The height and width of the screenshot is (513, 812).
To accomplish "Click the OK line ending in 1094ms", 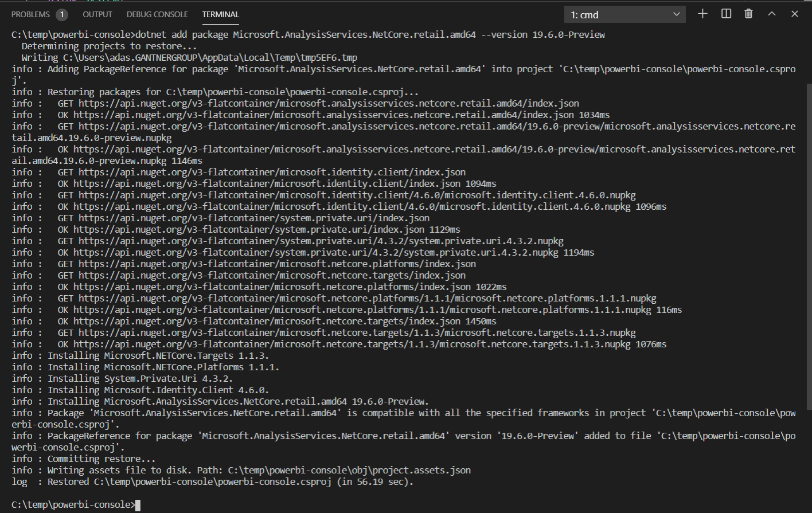I will pyautogui.click(x=254, y=184).
